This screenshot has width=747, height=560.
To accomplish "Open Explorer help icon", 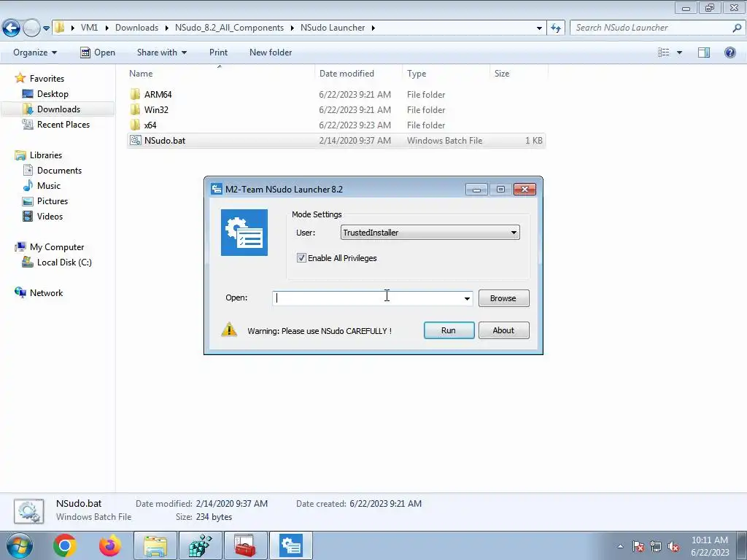I will (729, 52).
